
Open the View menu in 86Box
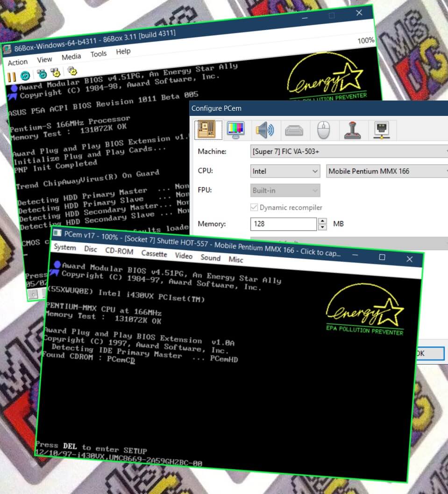44,59
